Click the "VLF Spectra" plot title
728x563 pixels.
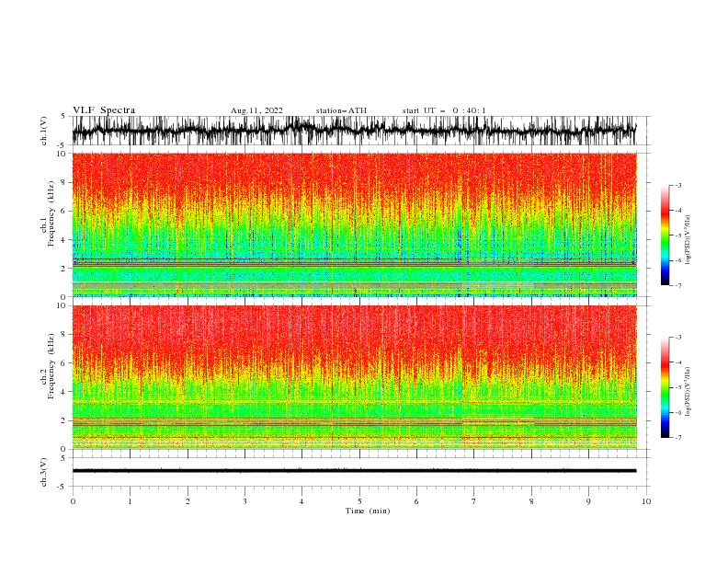[104, 110]
